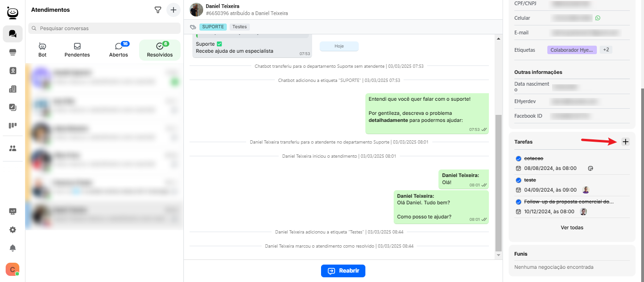Click WhatsApp icon next to Celular
The width and height of the screenshot is (644, 282).
(598, 18)
